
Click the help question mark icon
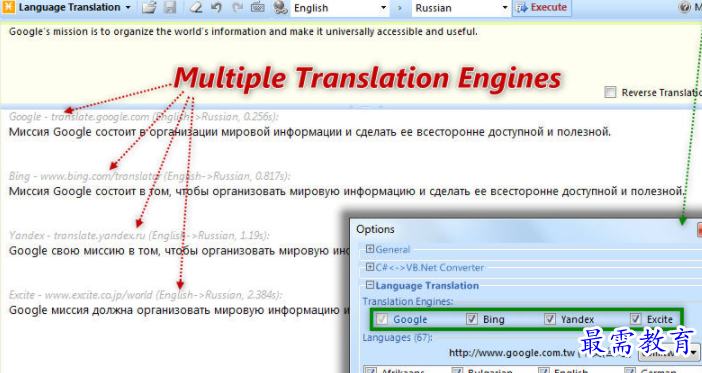(684, 8)
